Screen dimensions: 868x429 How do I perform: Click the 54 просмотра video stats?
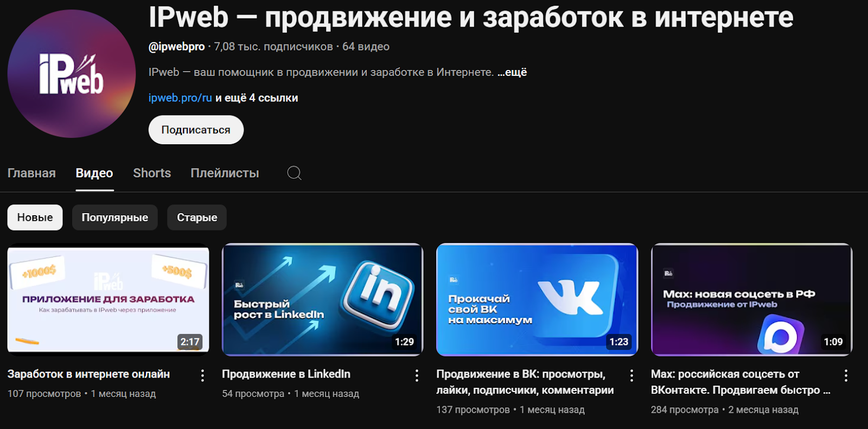tap(253, 394)
